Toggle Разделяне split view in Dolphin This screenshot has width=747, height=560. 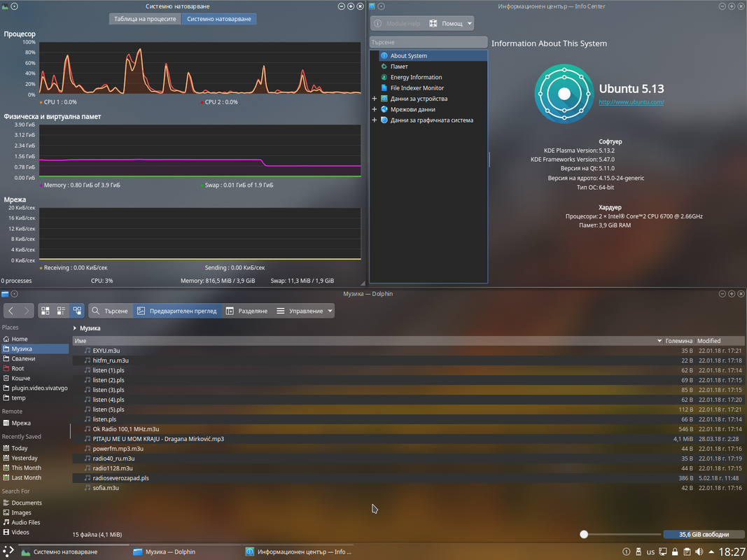coord(246,311)
